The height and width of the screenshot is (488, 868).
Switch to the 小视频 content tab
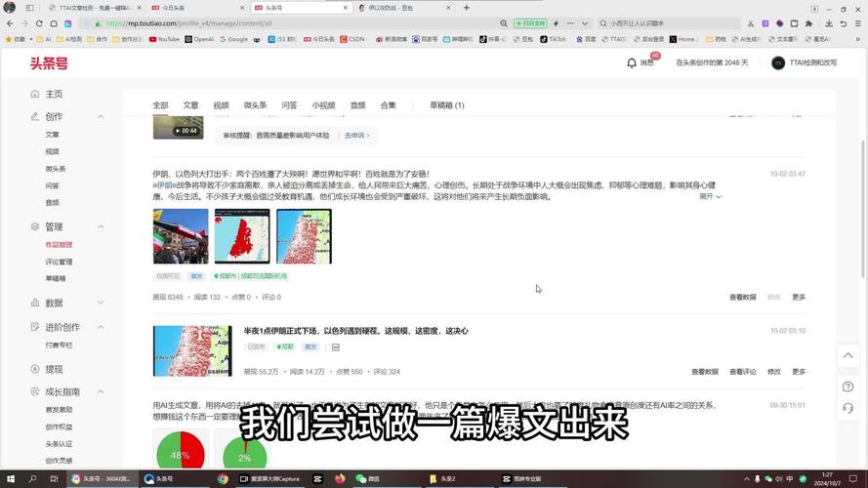pyautogui.click(x=323, y=105)
